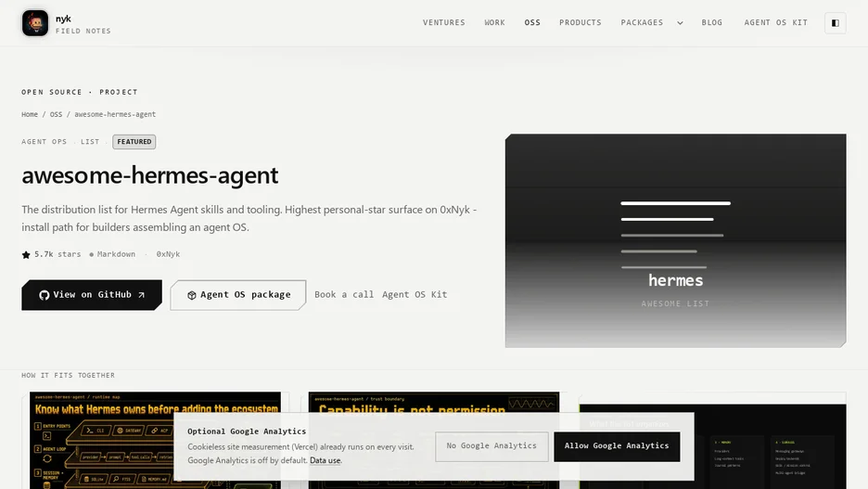868x489 pixels.
Task: Click the LIST category label
Action: tap(90, 142)
